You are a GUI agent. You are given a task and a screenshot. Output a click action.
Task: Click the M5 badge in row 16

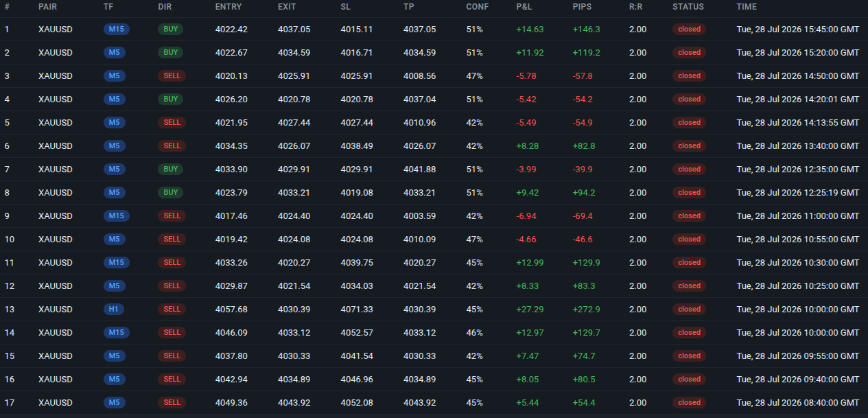click(114, 380)
